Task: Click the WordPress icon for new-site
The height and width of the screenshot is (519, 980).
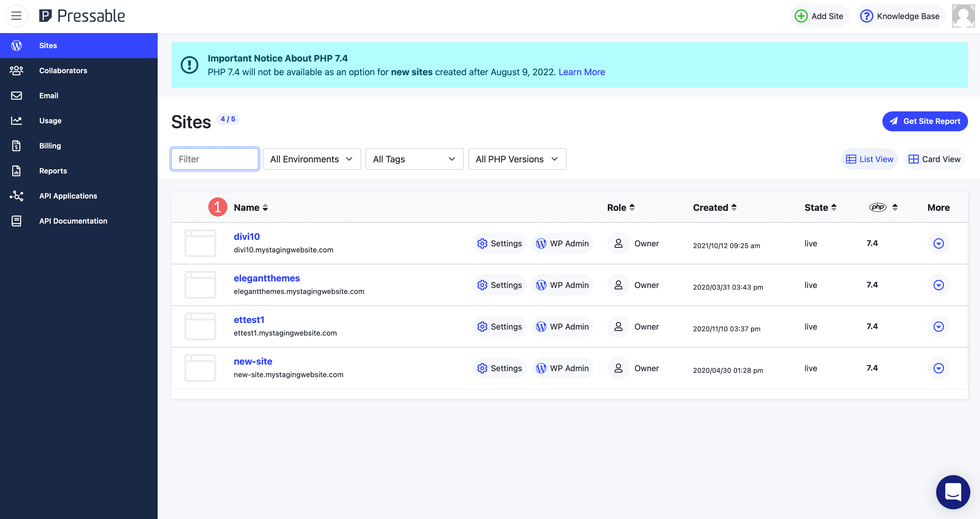Action: 541,368
